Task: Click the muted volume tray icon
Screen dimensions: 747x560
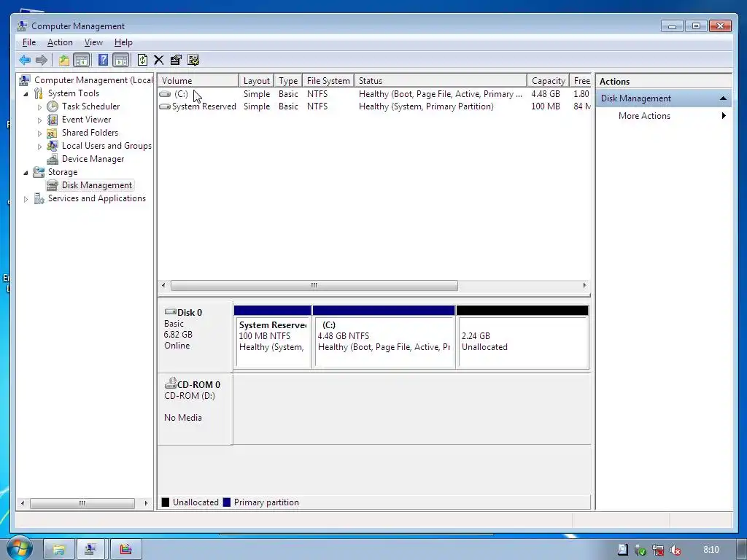Action: click(x=675, y=550)
